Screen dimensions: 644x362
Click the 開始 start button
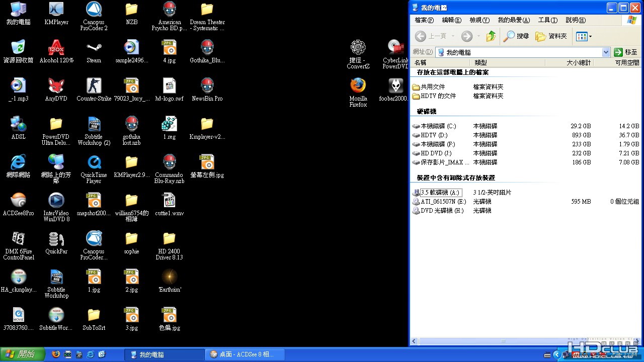[22, 354]
